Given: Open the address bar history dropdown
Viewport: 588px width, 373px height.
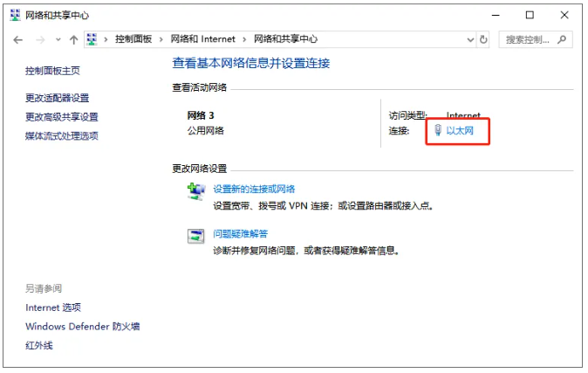Looking at the screenshot, I should click(x=470, y=40).
